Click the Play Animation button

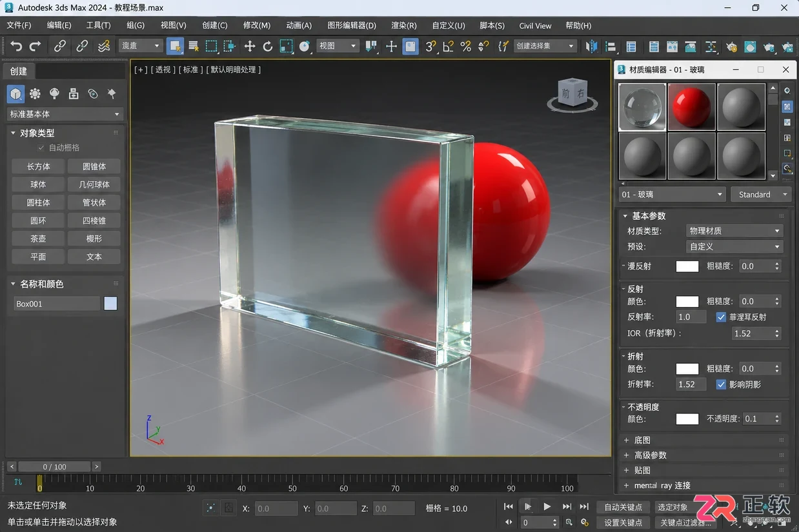click(x=547, y=507)
